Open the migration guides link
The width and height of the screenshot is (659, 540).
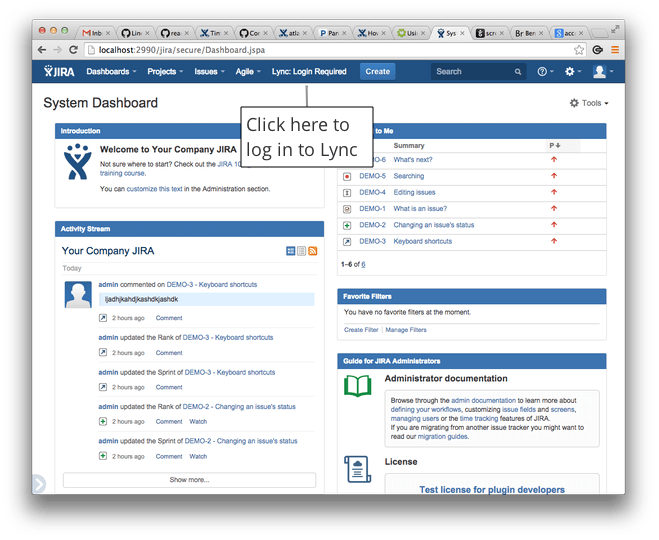(443, 437)
